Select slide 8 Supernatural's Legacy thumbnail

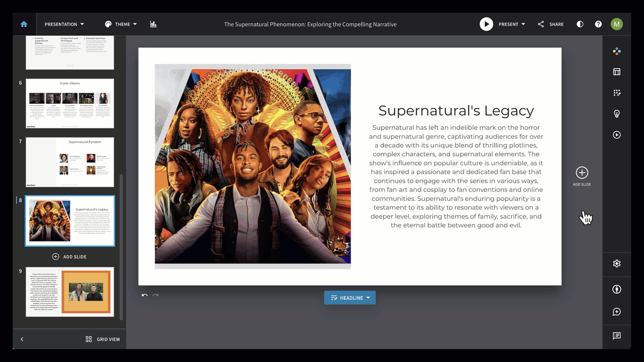pyautogui.click(x=70, y=221)
